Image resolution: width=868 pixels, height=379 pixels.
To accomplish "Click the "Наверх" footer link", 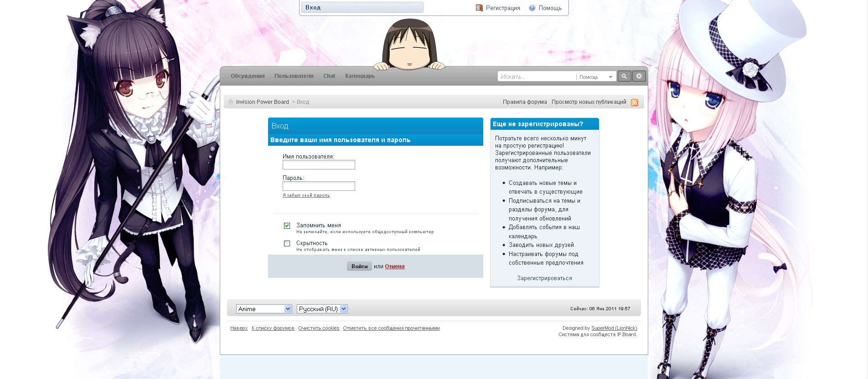I will pyautogui.click(x=239, y=328).
